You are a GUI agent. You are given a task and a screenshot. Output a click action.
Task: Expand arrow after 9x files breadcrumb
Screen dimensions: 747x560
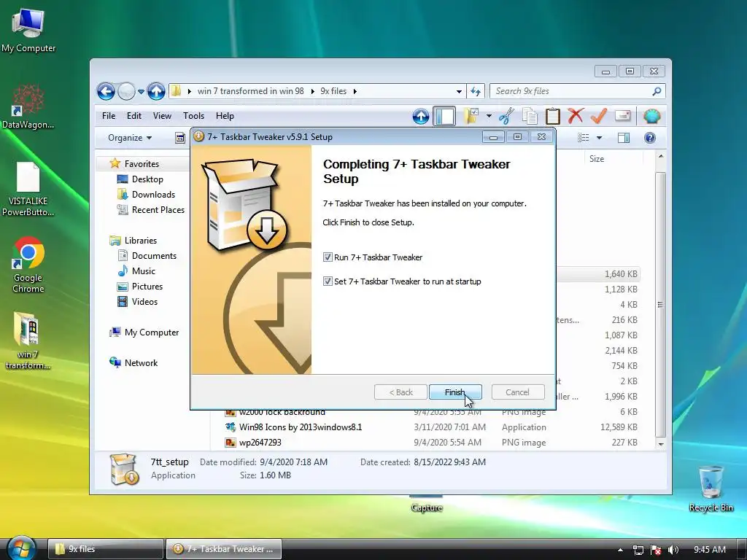point(355,91)
